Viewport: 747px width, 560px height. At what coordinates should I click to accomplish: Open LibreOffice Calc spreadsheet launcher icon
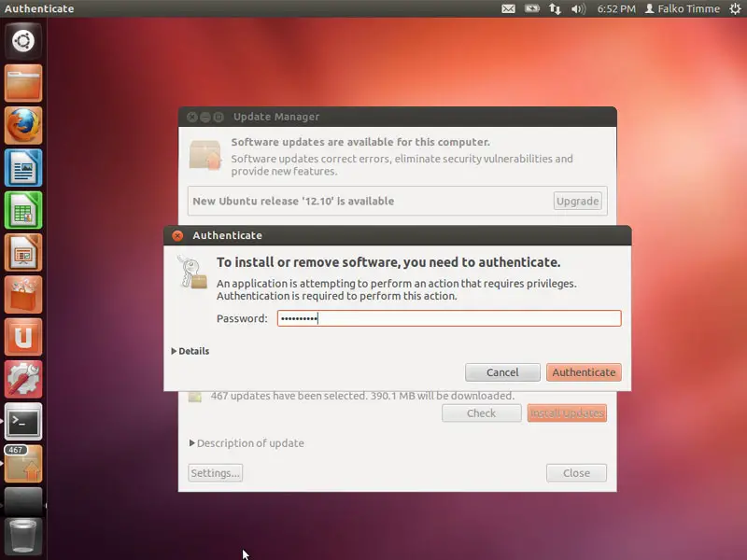(23, 211)
